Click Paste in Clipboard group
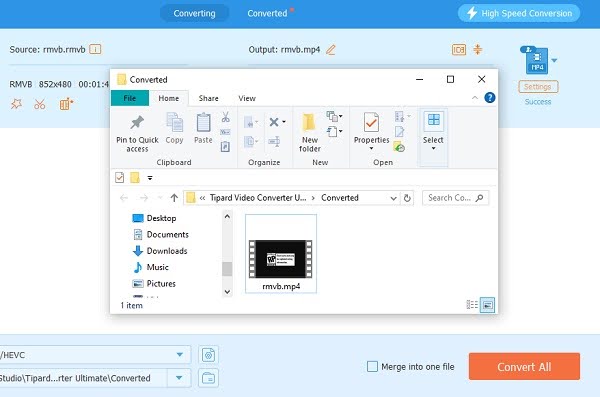The width and height of the screenshot is (600, 397). coord(203,129)
